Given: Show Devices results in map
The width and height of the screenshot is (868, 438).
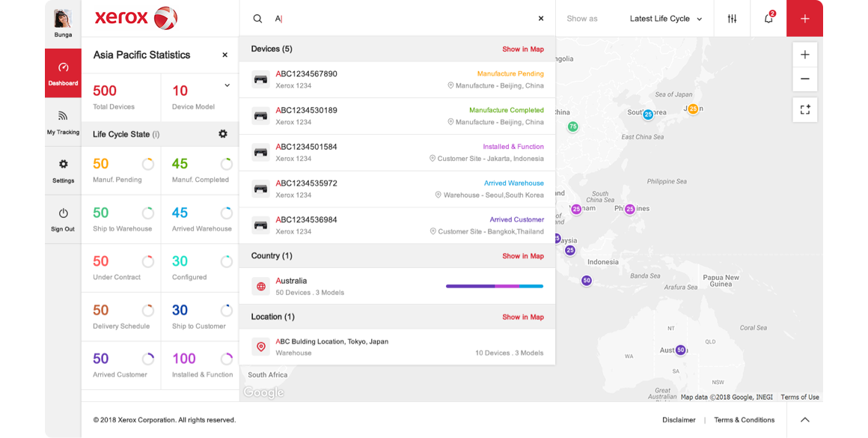Looking at the screenshot, I should 522,49.
